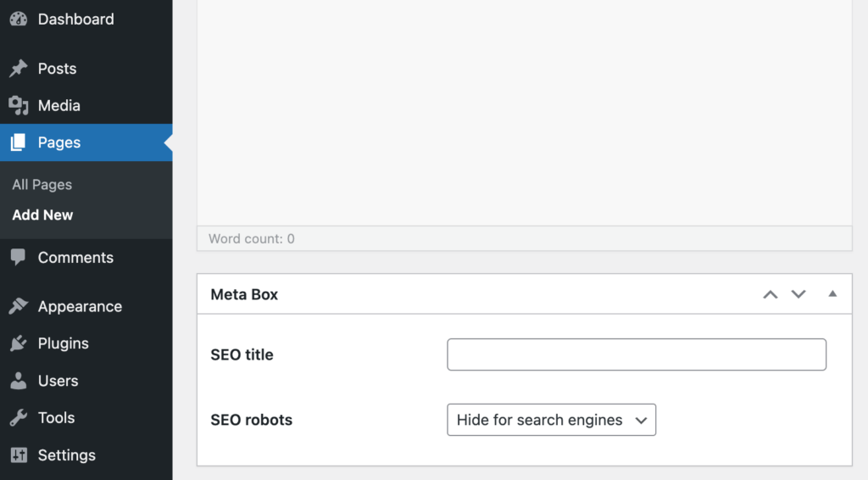Click the Pages icon in sidebar
Screen dimensions: 868x480
click(18, 142)
